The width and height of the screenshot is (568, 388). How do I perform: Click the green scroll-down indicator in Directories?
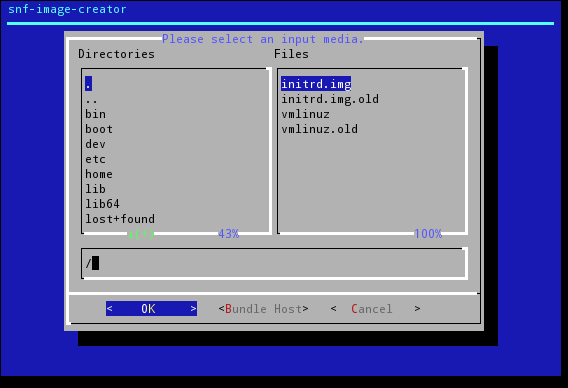pos(141,234)
